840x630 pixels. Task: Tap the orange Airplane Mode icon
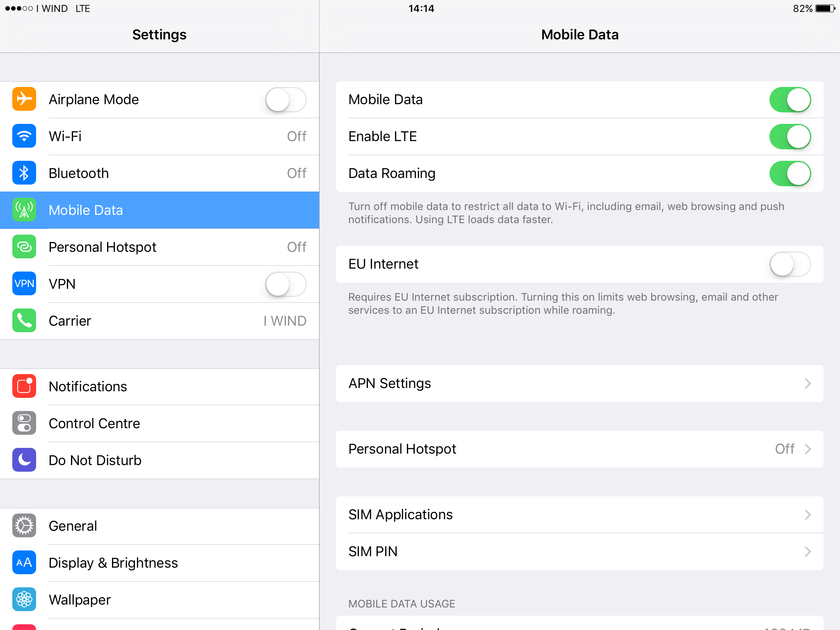point(24,99)
